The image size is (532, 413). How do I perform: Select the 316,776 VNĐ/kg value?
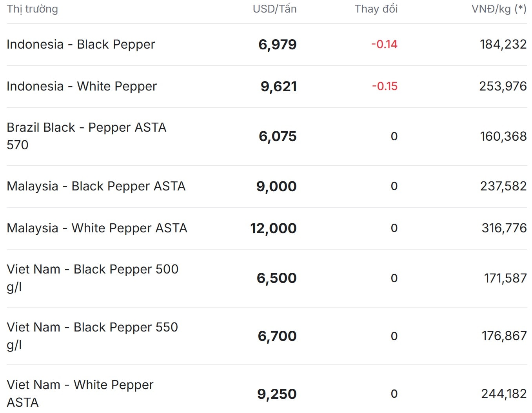[x=504, y=228]
